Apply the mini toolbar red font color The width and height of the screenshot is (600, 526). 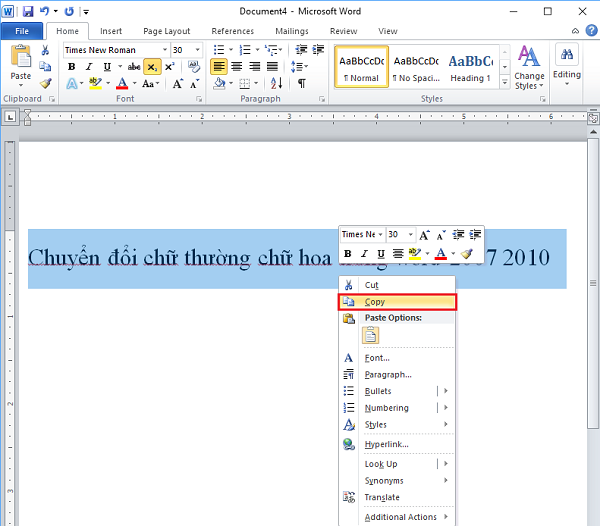pos(441,253)
